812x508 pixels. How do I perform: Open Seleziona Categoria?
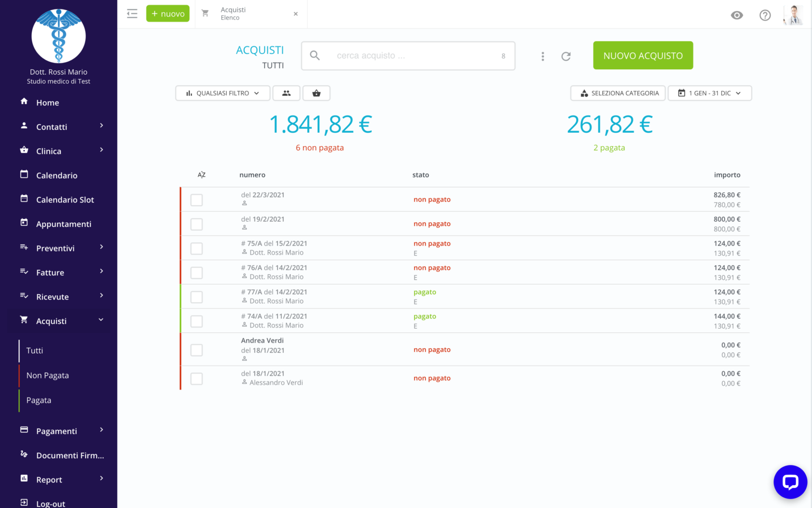coord(617,93)
